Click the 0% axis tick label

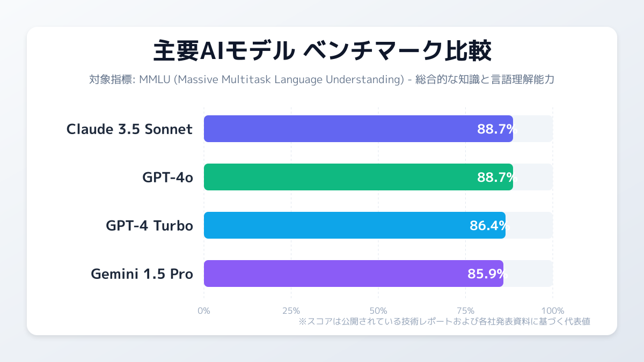[x=204, y=311]
